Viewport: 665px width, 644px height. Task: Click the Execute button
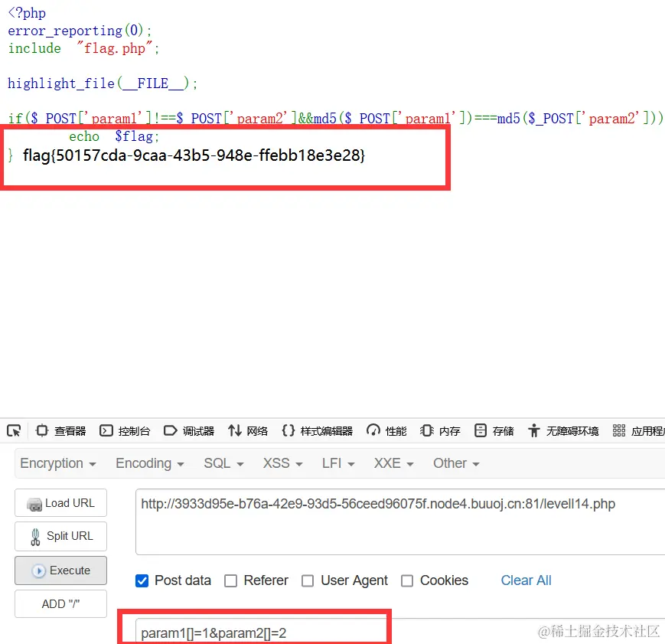coord(60,570)
